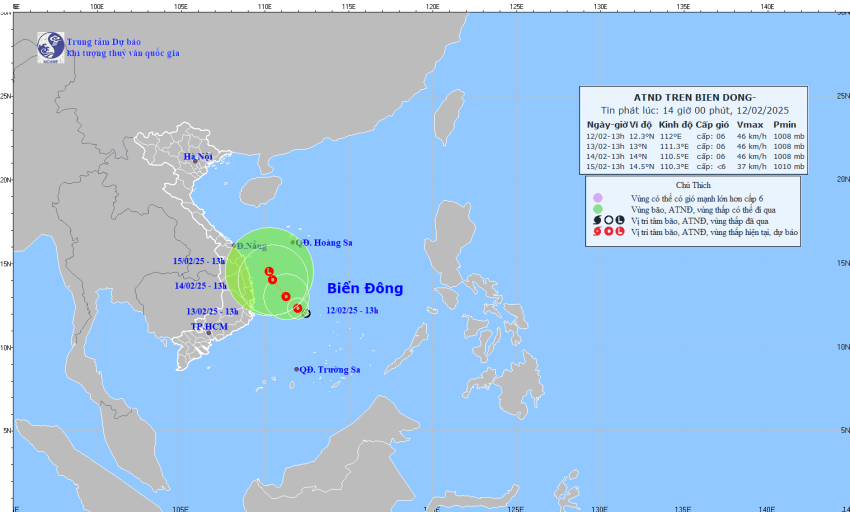This screenshot has height=512, width=850.
Task: Click the Hà Nội city dot
Action: (195, 161)
